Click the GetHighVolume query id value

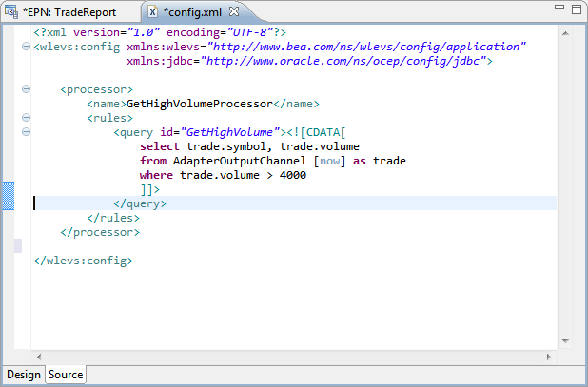click(x=230, y=132)
